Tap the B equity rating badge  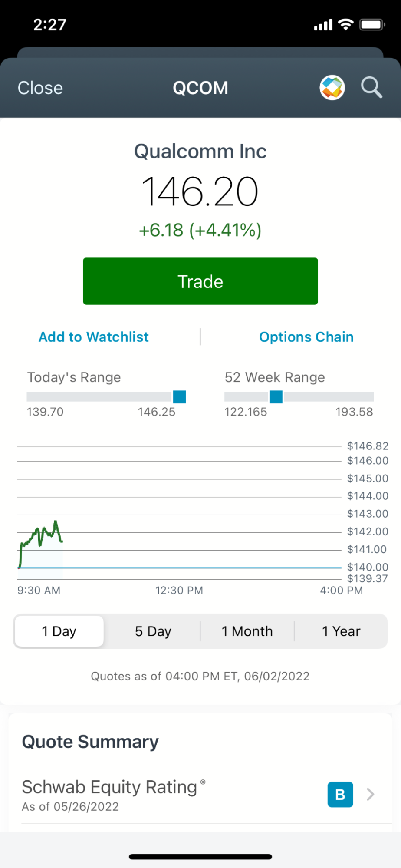(x=340, y=794)
